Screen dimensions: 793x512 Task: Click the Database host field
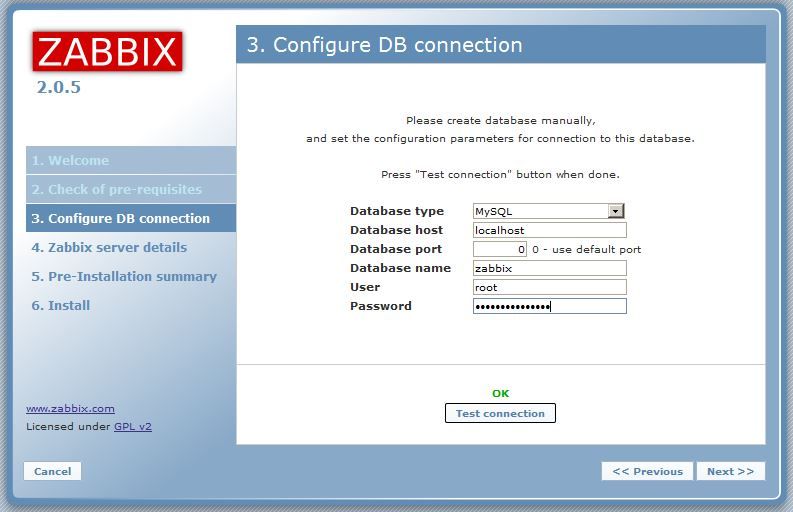[x=550, y=230]
